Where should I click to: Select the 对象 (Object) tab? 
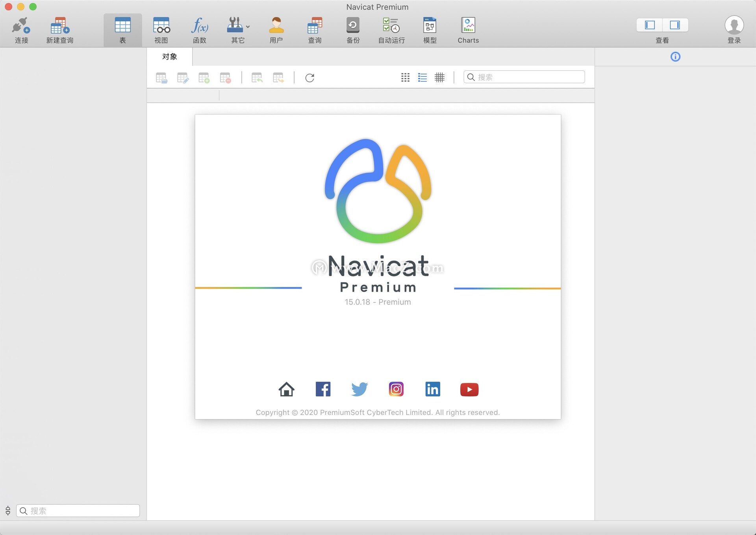coord(169,56)
